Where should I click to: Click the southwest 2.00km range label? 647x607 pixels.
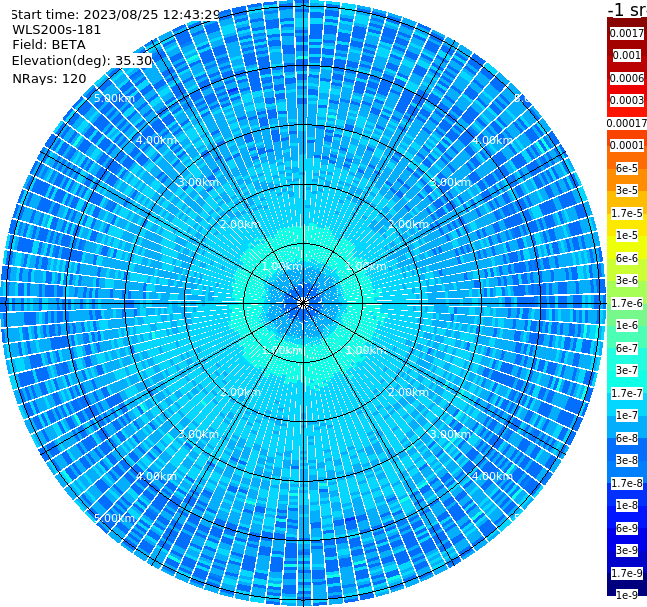[x=241, y=392]
